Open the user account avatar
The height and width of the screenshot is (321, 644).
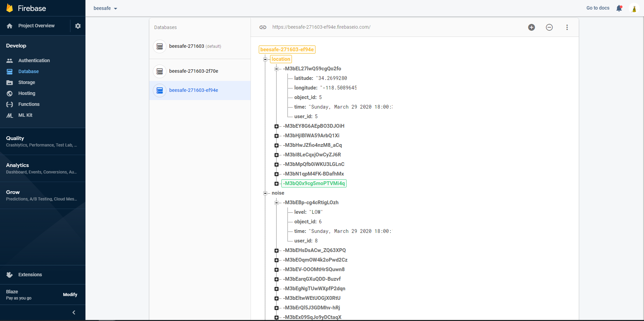tap(634, 8)
